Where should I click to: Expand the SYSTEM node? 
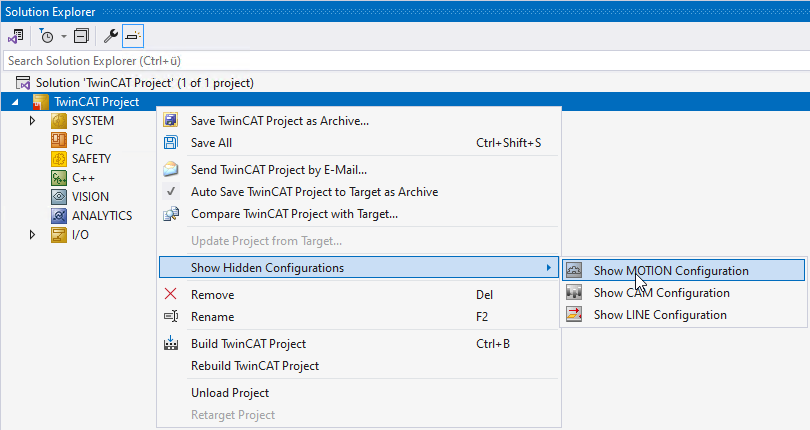32,121
